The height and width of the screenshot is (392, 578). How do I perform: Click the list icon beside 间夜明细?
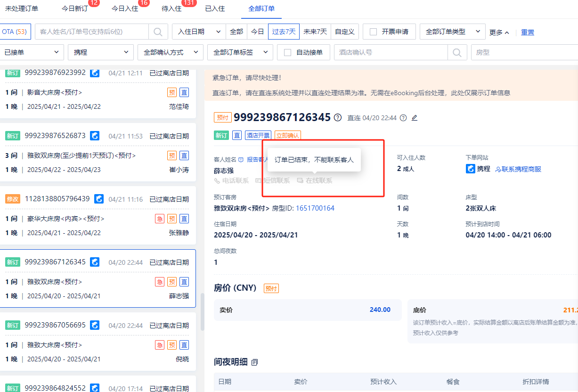255,362
